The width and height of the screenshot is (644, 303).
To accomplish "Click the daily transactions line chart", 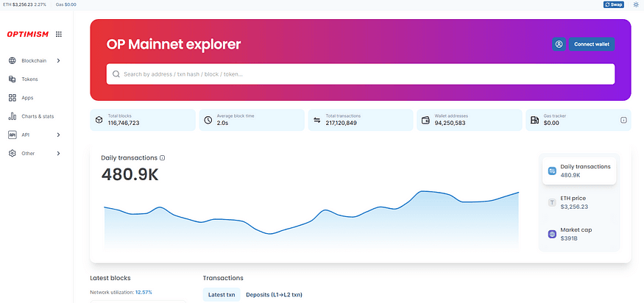I will [311, 220].
